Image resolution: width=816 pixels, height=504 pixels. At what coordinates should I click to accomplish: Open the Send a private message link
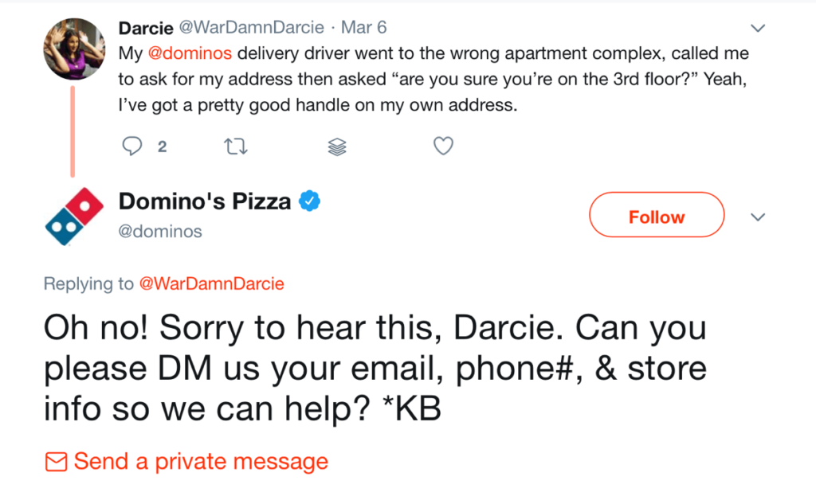pyautogui.click(x=201, y=462)
